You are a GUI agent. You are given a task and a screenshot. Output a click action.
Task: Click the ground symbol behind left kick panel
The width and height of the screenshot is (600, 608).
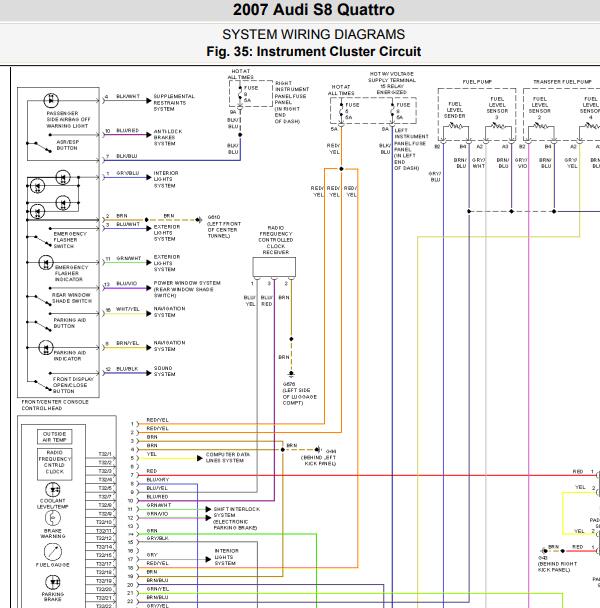(318, 450)
